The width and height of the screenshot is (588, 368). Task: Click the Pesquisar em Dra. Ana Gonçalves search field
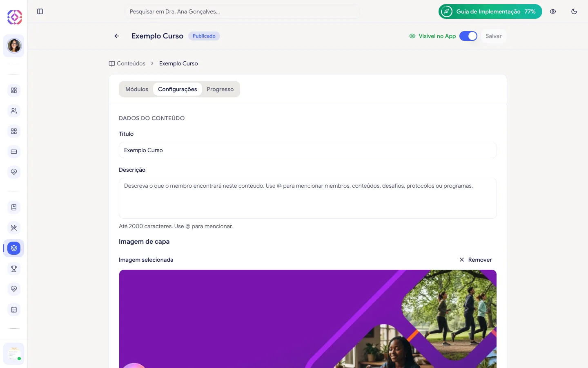coord(242,11)
